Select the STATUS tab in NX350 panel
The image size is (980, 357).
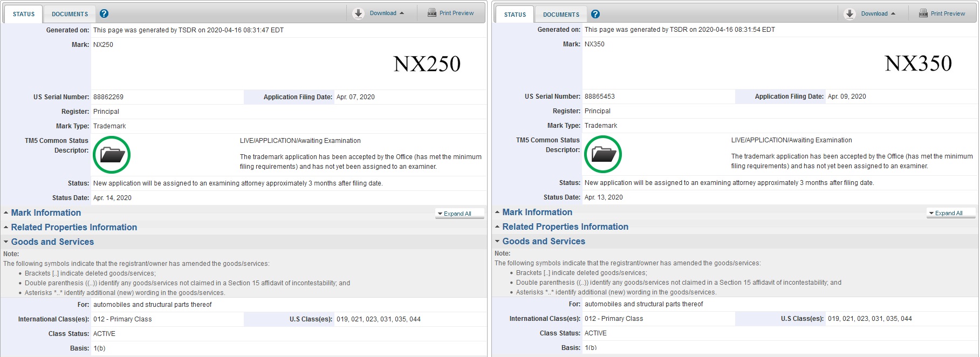(x=515, y=15)
